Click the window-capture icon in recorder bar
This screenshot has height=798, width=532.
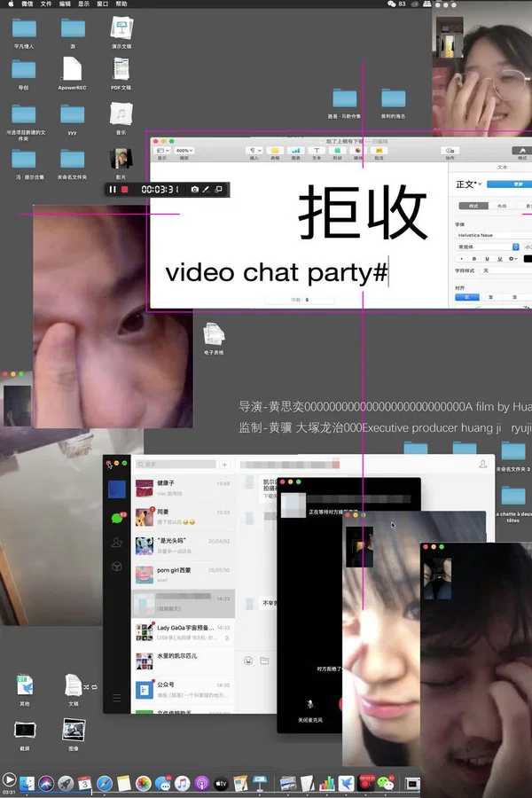tap(218, 190)
